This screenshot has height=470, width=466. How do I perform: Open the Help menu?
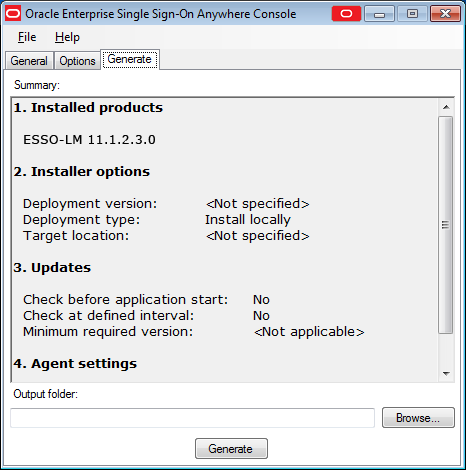point(67,37)
